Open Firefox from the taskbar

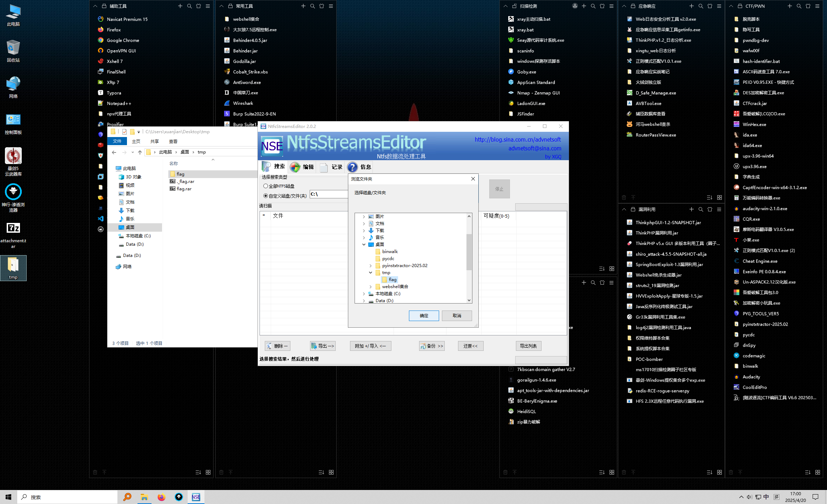pos(161,497)
